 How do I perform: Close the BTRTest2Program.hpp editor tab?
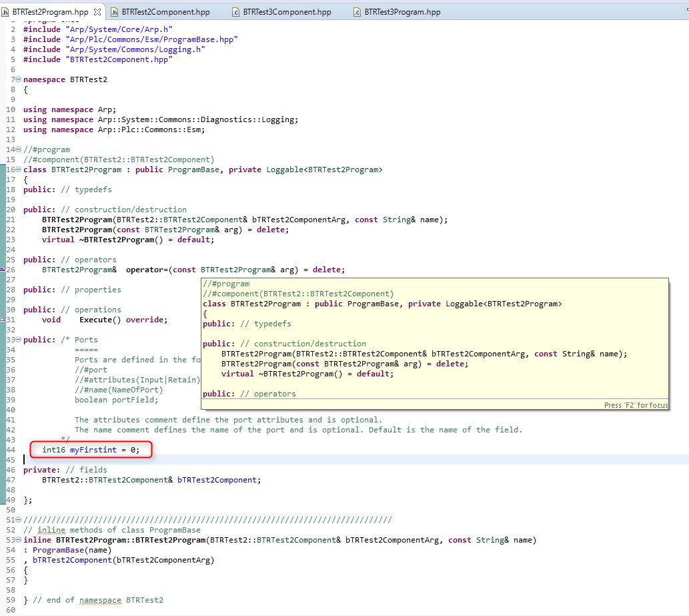[x=97, y=12]
